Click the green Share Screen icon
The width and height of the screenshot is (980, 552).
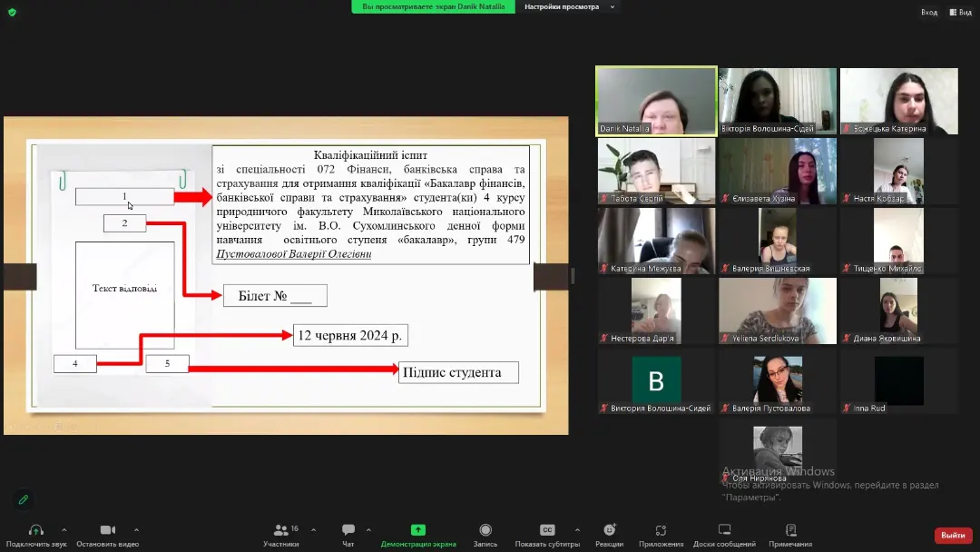(417, 531)
